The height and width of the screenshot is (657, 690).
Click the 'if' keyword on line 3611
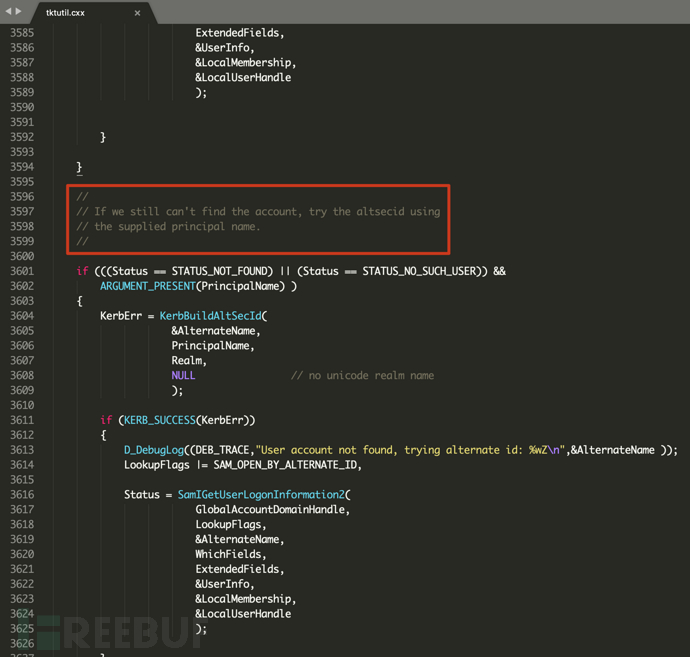coord(106,420)
